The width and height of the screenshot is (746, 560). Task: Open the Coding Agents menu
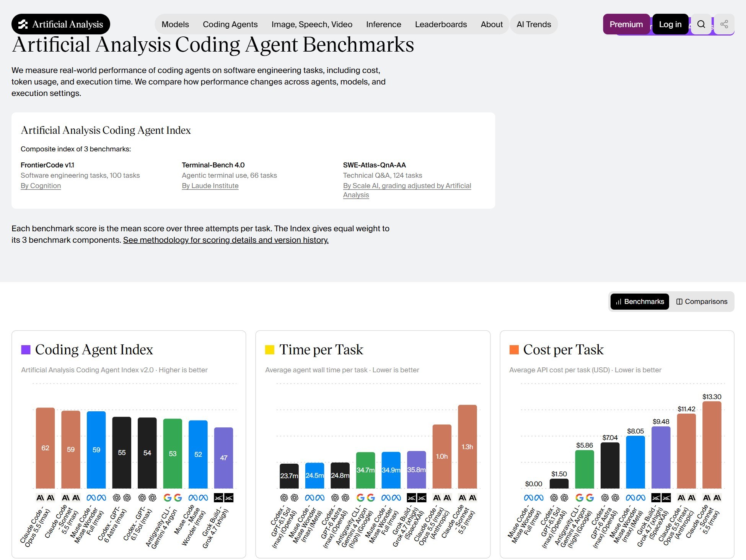[230, 24]
